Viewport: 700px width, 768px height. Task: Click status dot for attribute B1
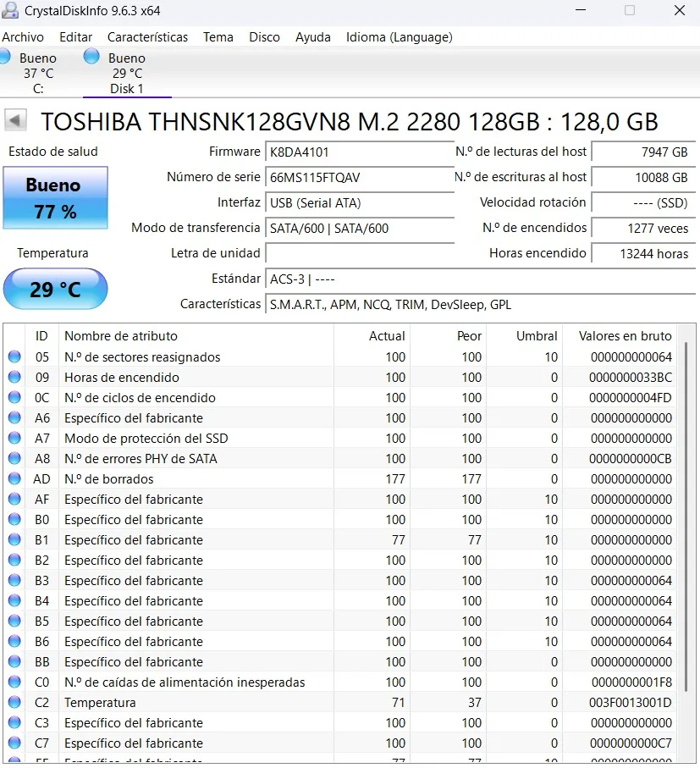pyautogui.click(x=14, y=539)
